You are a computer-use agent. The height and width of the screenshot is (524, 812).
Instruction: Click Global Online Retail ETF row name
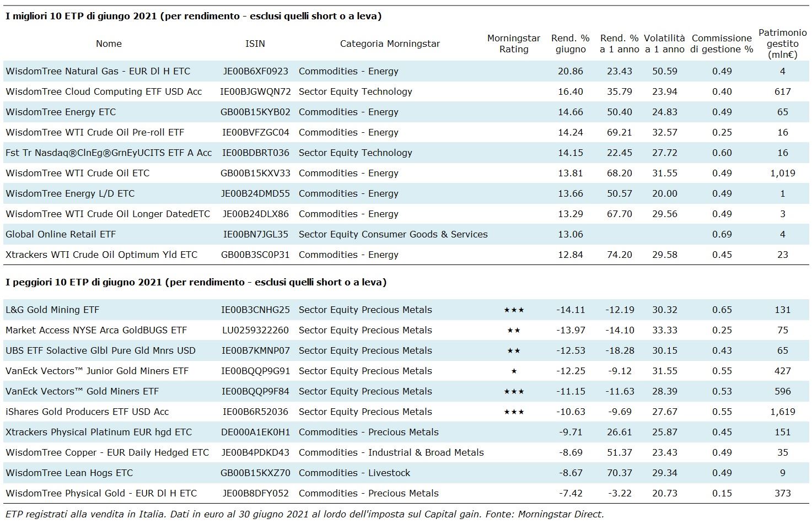(61, 234)
